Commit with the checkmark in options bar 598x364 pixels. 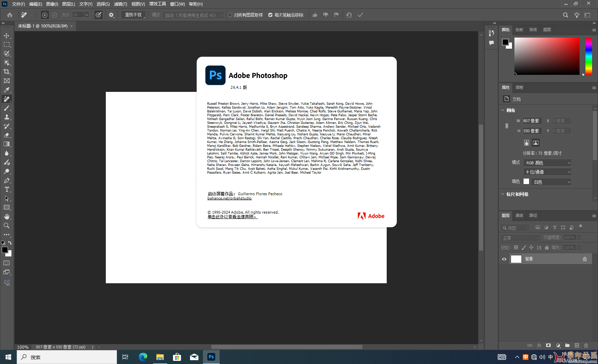360,15
